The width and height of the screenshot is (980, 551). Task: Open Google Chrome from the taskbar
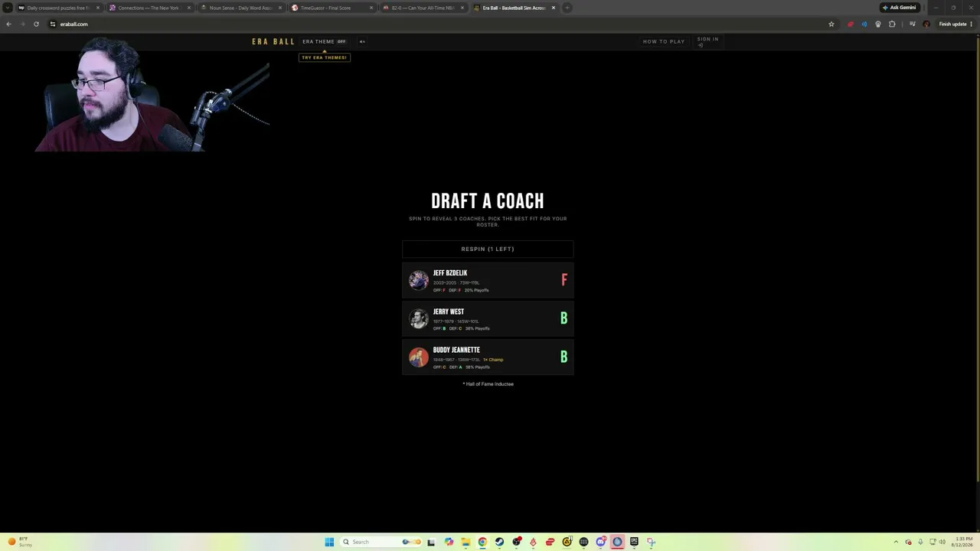482,542
